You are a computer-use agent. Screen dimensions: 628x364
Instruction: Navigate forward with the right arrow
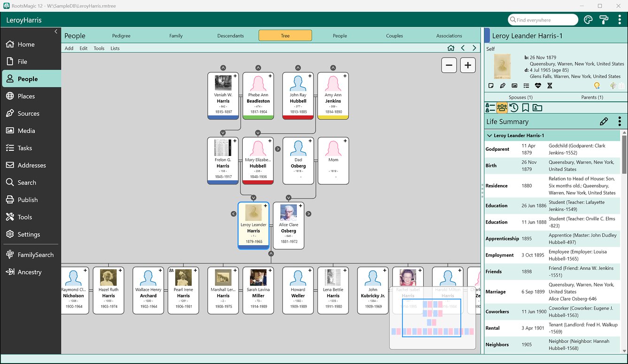[474, 48]
